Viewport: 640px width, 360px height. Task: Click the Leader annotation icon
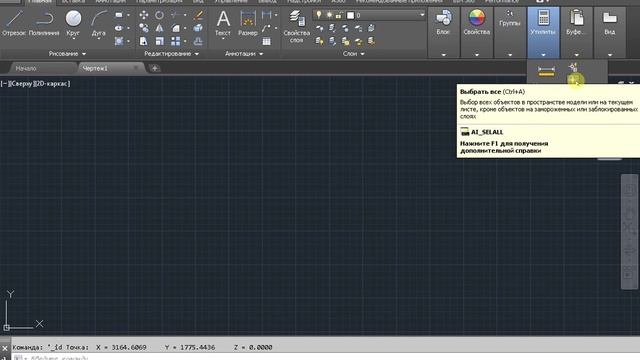266,28
